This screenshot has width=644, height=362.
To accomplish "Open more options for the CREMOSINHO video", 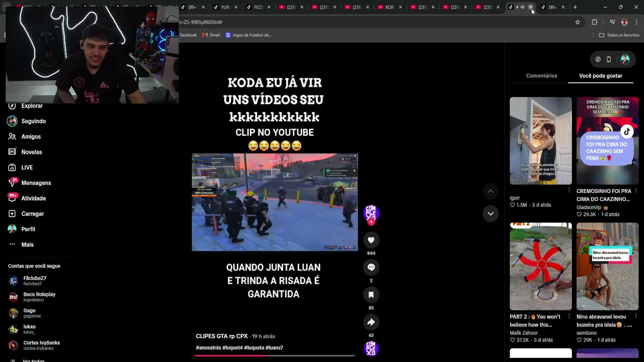I will (636, 191).
